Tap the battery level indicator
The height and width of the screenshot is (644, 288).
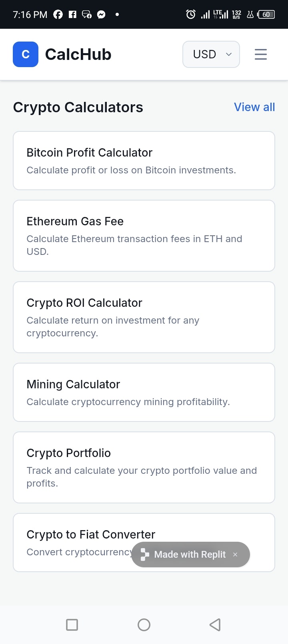pos(266,14)
